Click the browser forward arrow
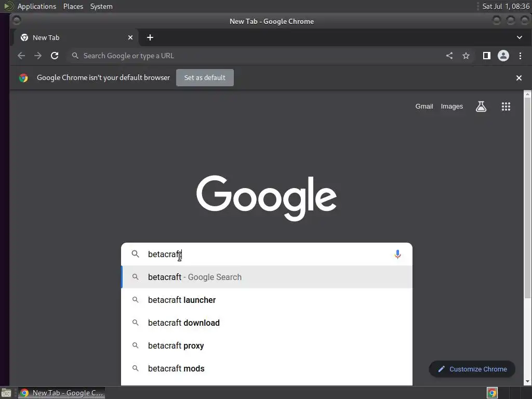 [x=37, y=56]
